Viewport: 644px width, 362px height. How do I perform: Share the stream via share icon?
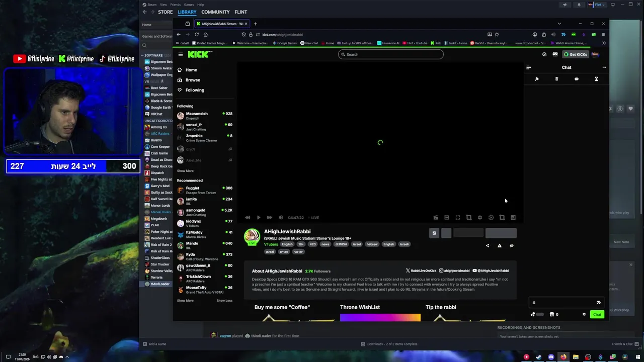[487, 246]
